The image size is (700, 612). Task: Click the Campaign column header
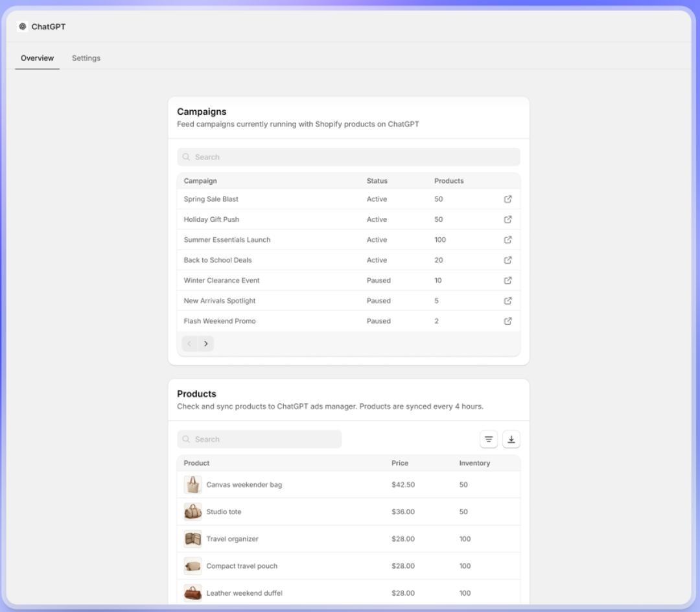tap(200, 181)
